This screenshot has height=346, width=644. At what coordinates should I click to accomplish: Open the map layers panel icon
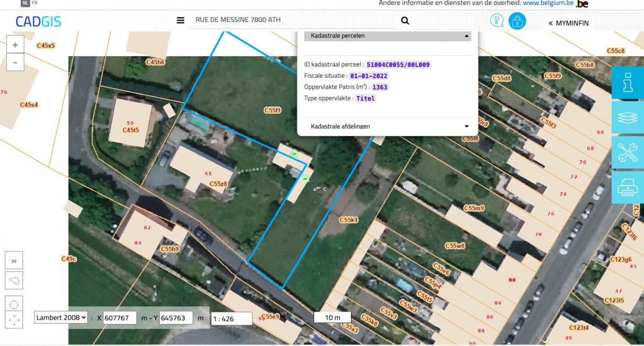[x=627, y=118]
